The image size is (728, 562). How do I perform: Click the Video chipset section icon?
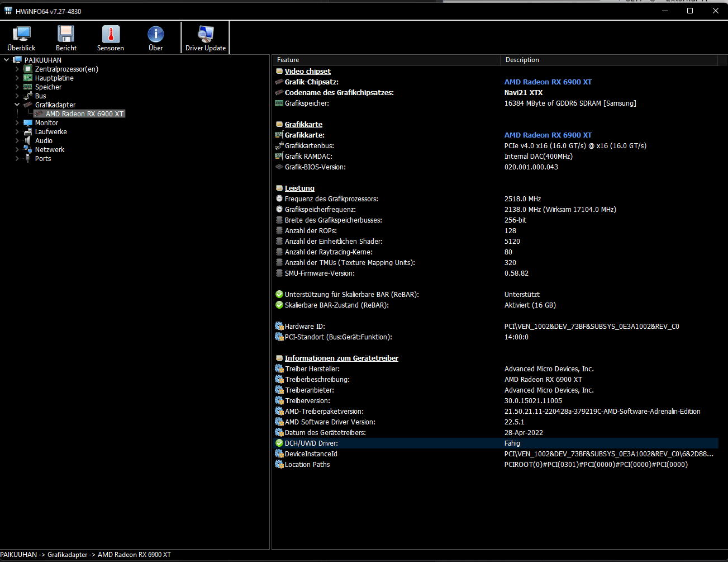pos(279,71)
